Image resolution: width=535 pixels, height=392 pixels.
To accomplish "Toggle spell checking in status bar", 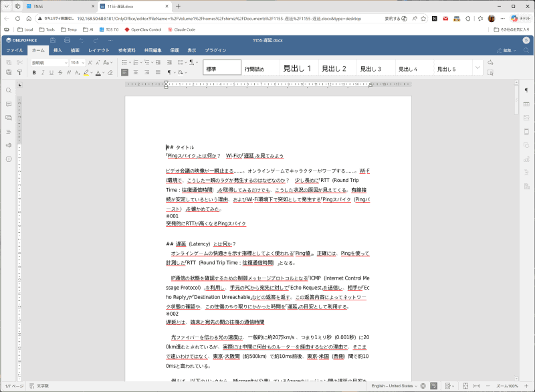I will coord(433,386).
